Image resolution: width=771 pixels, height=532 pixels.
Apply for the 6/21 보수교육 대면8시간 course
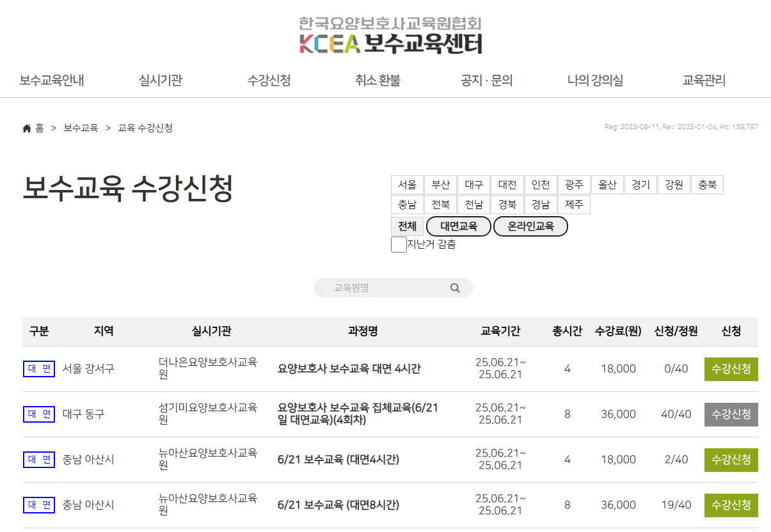(731, 505)
